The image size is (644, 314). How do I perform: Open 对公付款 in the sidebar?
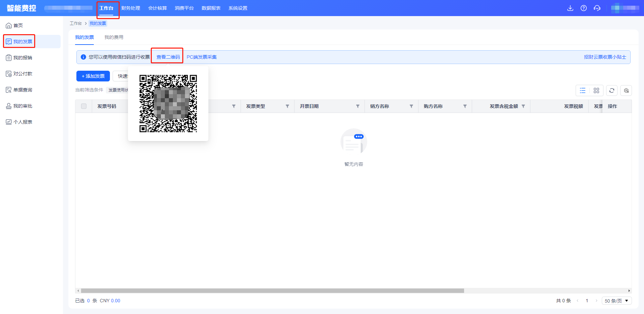pyautogui.click(x=23, y=74)
